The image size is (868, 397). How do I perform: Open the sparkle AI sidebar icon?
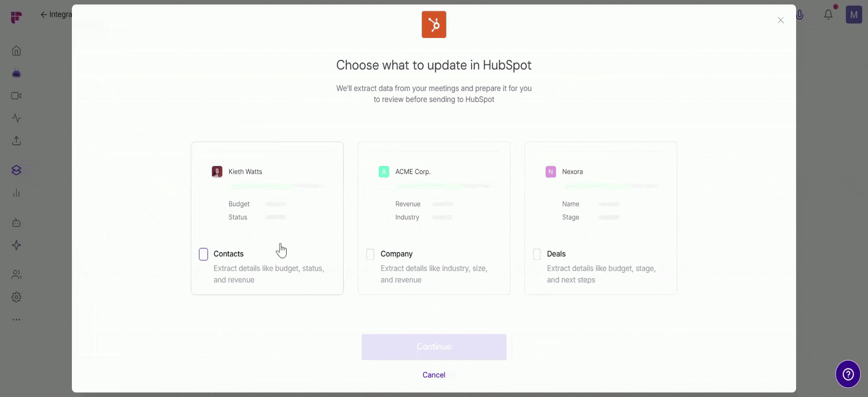click(x=16, y=245)
